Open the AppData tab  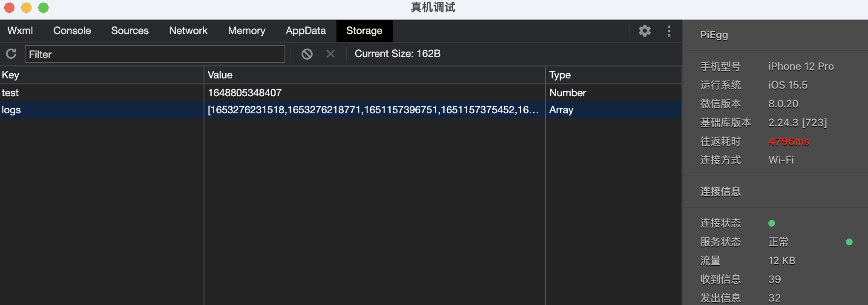(306, 31)
